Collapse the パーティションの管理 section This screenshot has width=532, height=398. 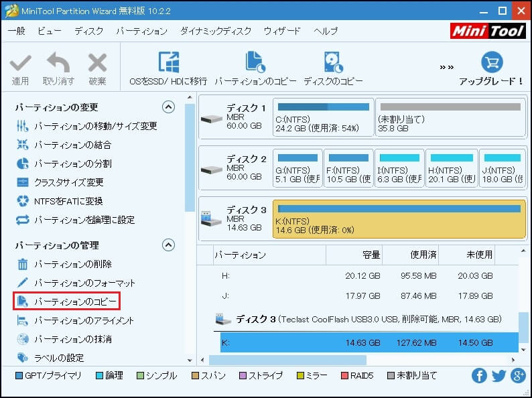pyautogui.click(x=168, y=245)
